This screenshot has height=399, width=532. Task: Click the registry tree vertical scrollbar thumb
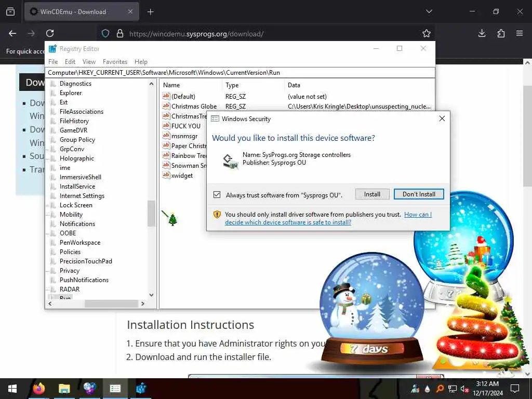[x=151, y=214]
